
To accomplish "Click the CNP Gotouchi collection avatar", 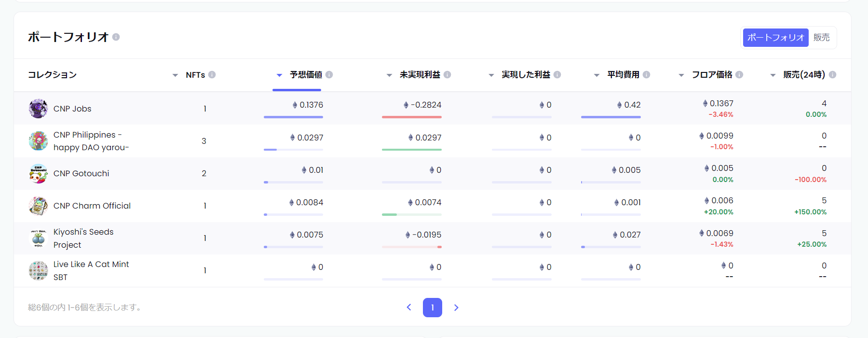I will tap(38, 173).
